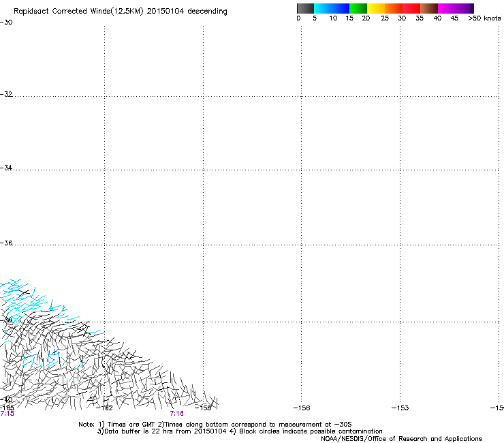This screenshot has height=443, width=504.
Task: Click the gray 0-5 knots color segment
Action: (305, 8)
